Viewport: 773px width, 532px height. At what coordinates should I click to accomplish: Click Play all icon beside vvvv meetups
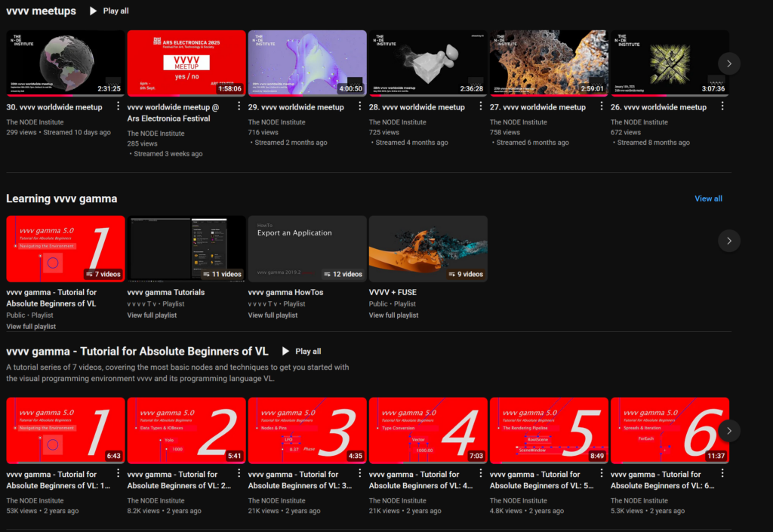[x=94, y=11]
